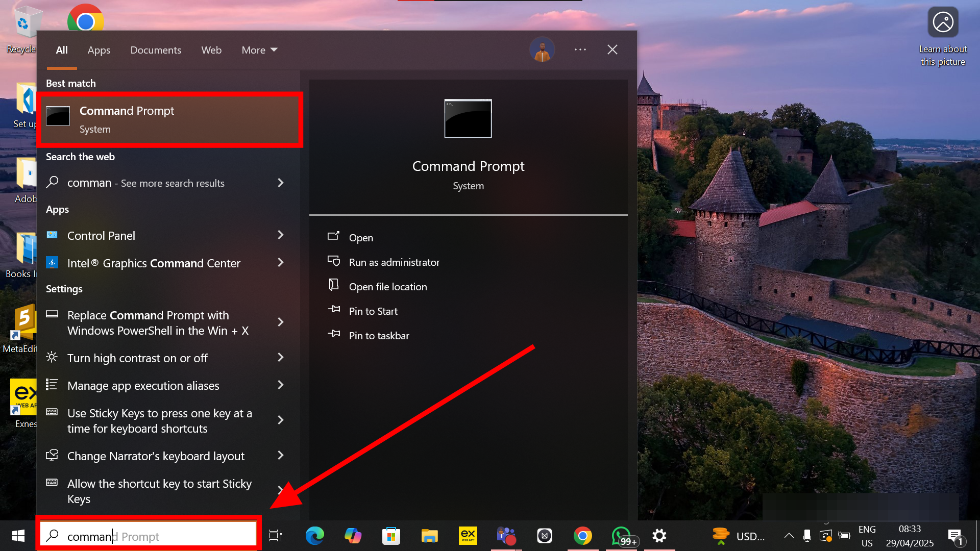Open WhatsApp from the taskbar

click(621, 536)
